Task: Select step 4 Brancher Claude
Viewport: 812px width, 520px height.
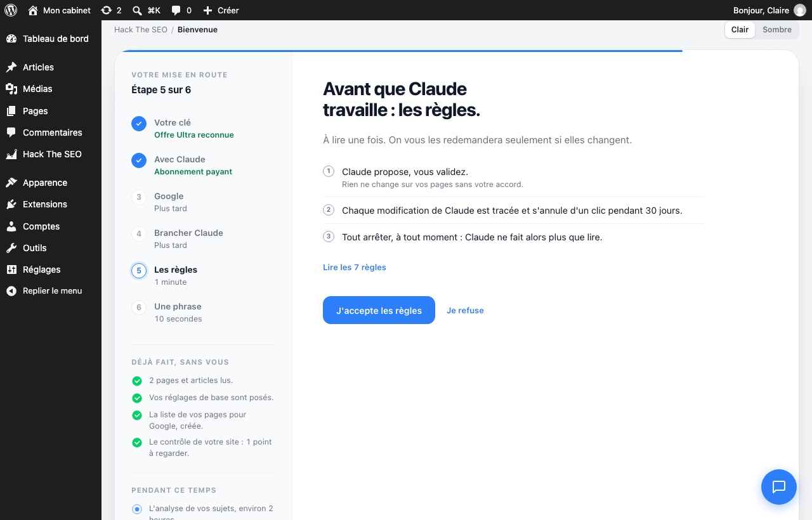Action: [x=203, y=238]
